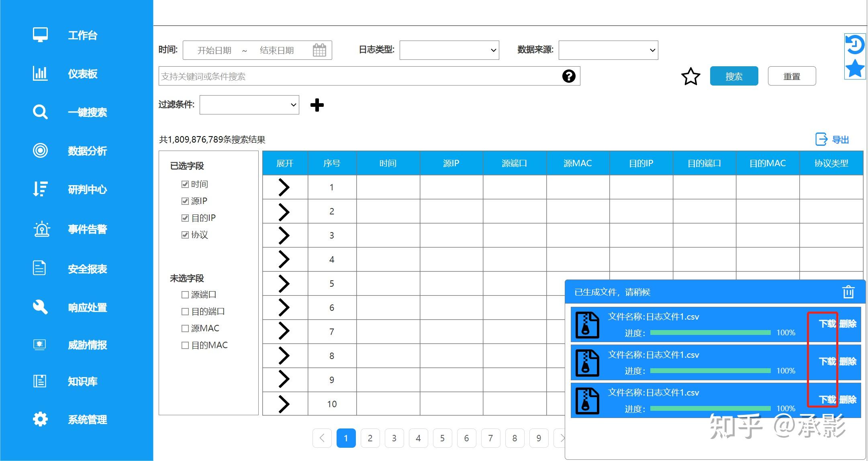The width and height of the screenshot is (868, 461).
Task: Click the calendar icon in date range
Action: [319, 50]
